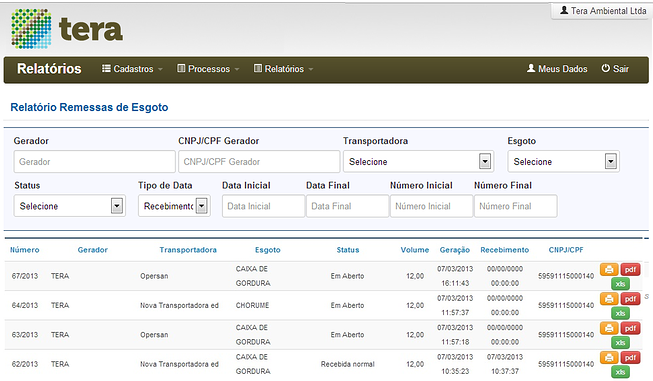Screen dimensions: 653x381
Task: Expand the Esgoto dropdown
Action: point(563,162)
